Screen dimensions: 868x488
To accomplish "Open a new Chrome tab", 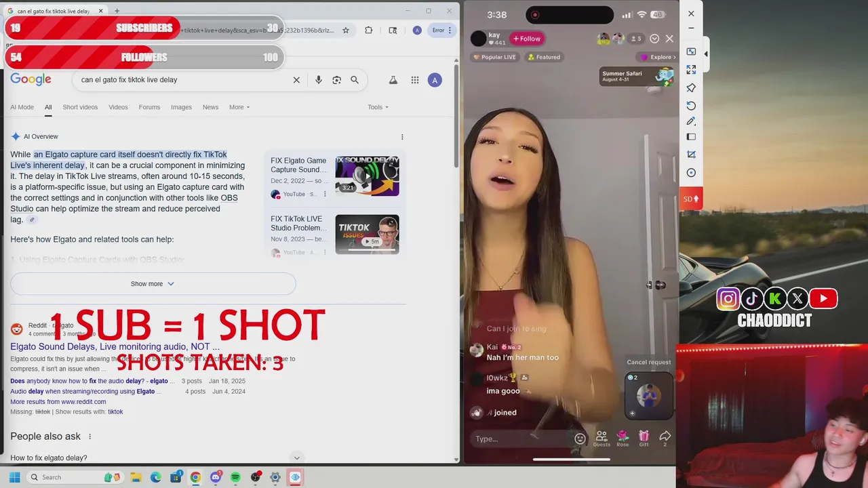I will pyautogui.click(x=117, y=11).
